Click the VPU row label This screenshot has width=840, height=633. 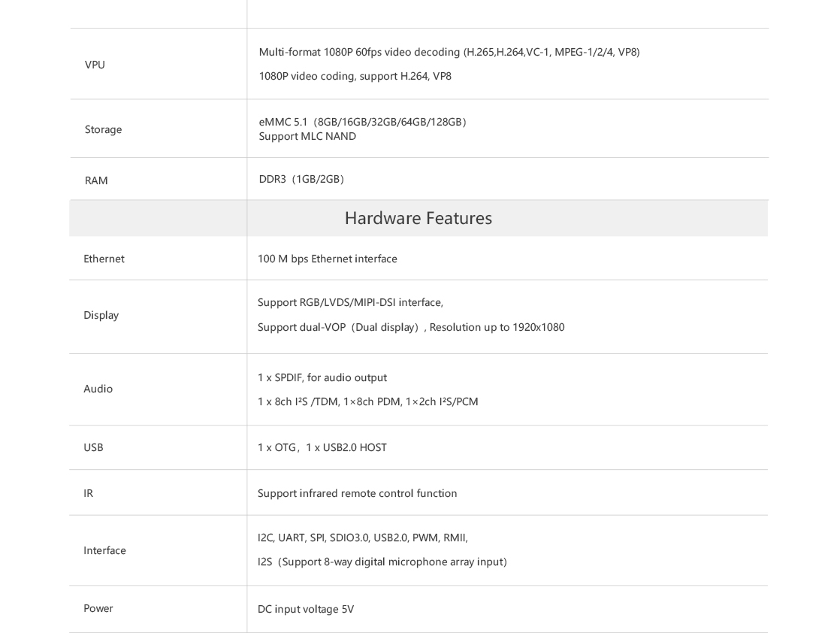click(95, 65)
